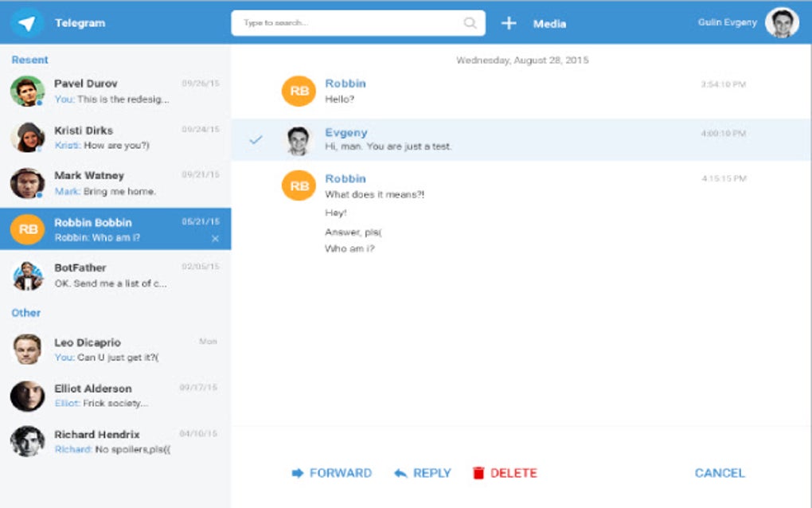Select the Robbin Bobbin chat name

click(92, 223)
